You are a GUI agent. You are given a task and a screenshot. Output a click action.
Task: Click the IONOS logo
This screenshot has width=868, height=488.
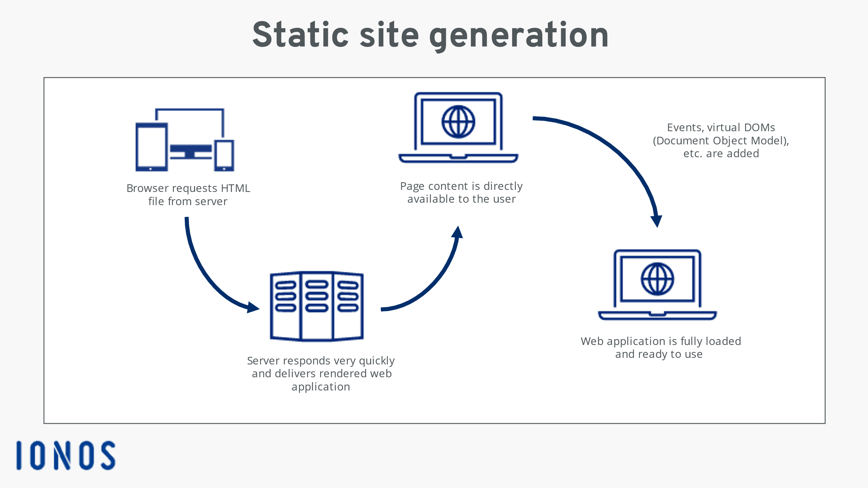tap(66, 456)
